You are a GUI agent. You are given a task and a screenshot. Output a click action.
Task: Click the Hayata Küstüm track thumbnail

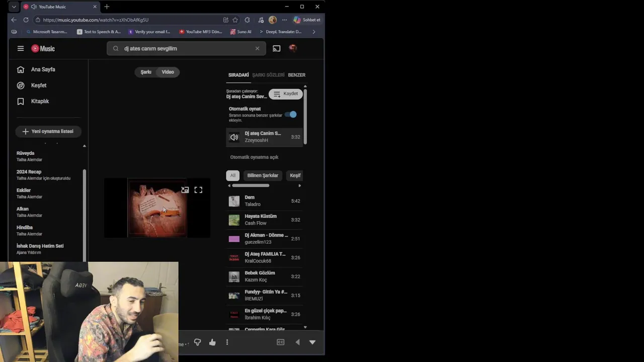tap(234, 220)
